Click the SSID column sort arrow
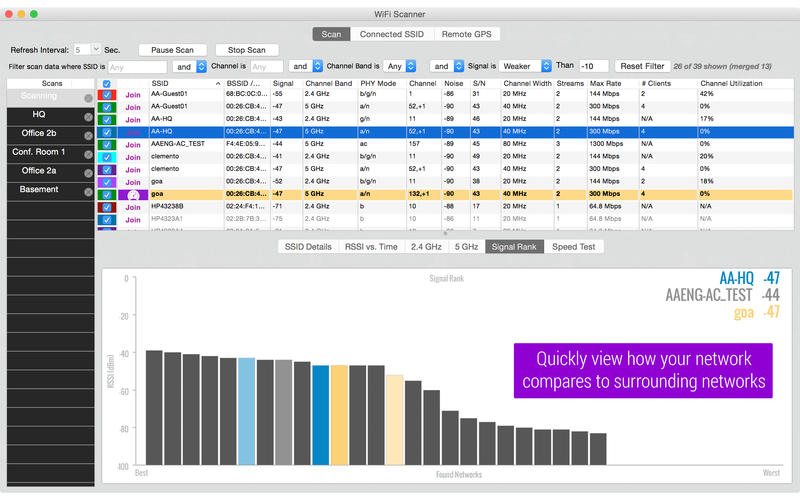 pyautogui.click(x=218, y=83)
